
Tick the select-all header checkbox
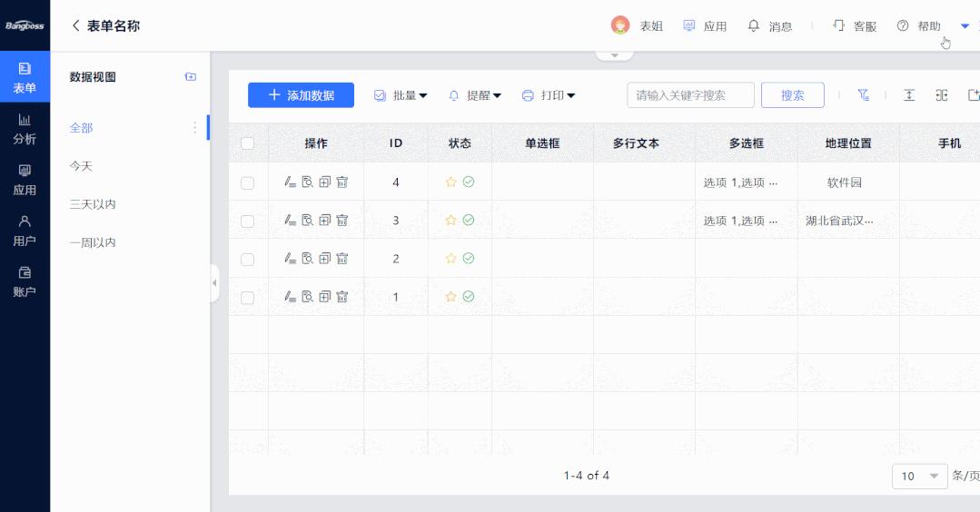248,143
